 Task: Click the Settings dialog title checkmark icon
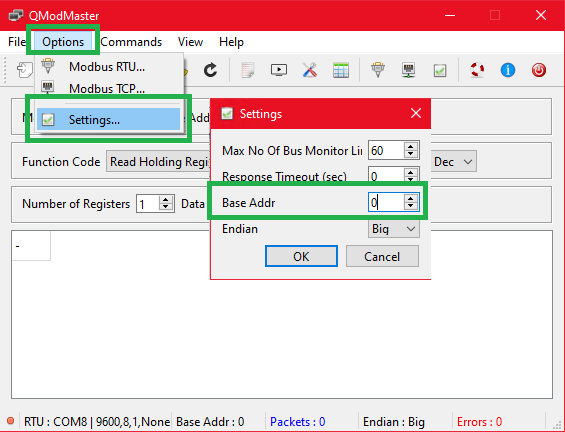click(227, 113)
